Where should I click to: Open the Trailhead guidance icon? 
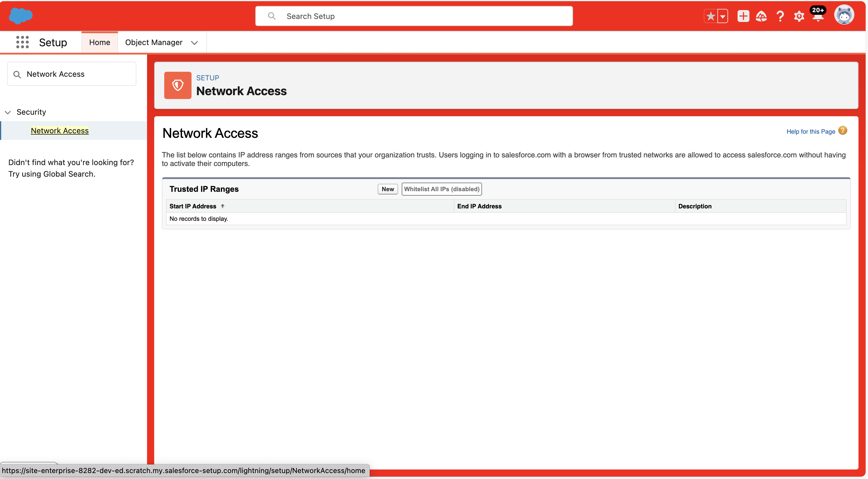[761, 16]
